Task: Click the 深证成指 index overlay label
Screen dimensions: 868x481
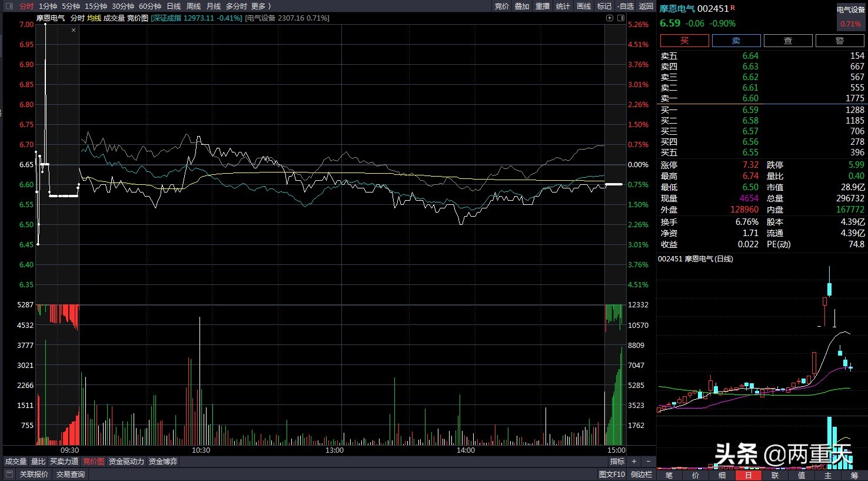Action: click(197, 18)
